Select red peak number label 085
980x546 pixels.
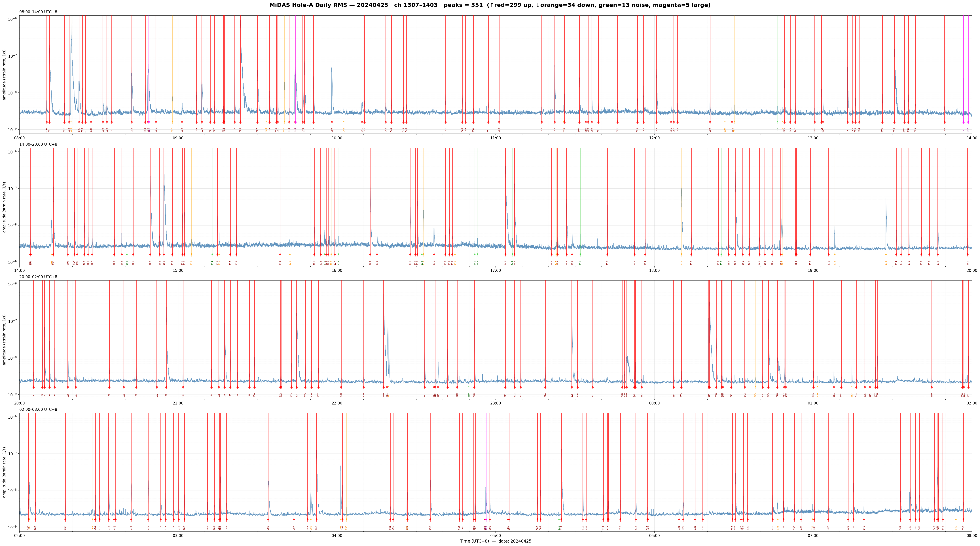click(882, 130)
